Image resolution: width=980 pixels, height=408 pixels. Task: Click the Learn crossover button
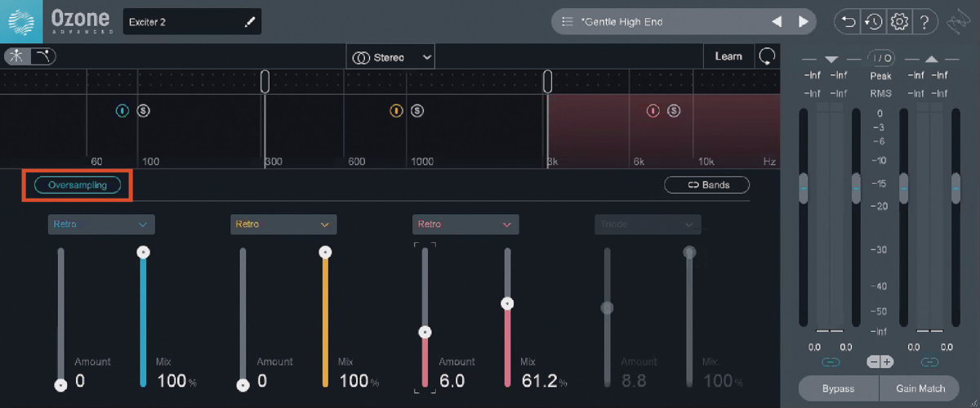click(x=728, y=56)
